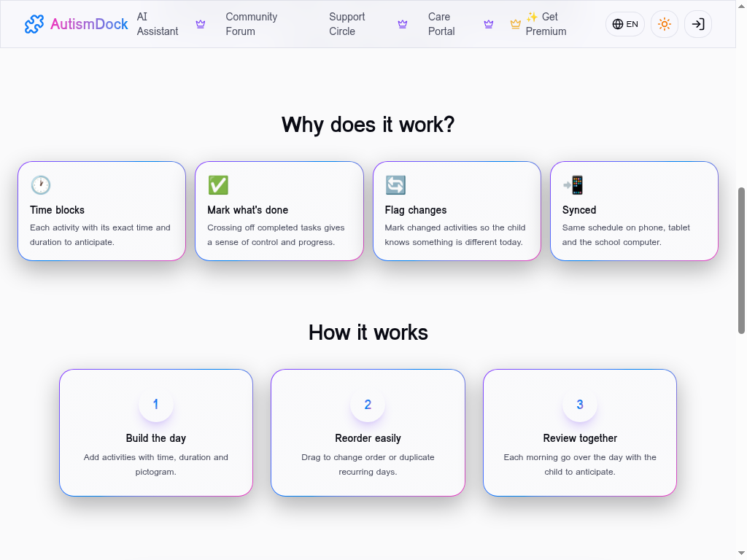Toggle the light/dark theme sun button
This screenshot has width=747, height=560.
(x=664, y=24)
